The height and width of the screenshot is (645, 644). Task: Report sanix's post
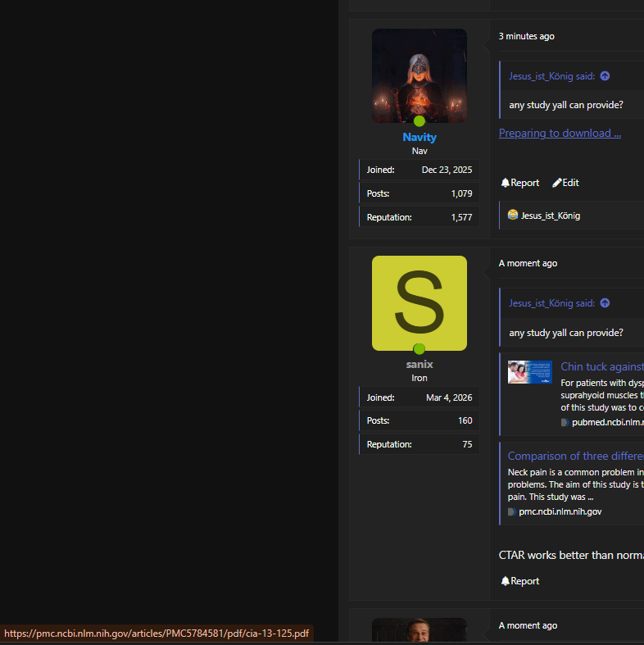[x=520, y=581]
